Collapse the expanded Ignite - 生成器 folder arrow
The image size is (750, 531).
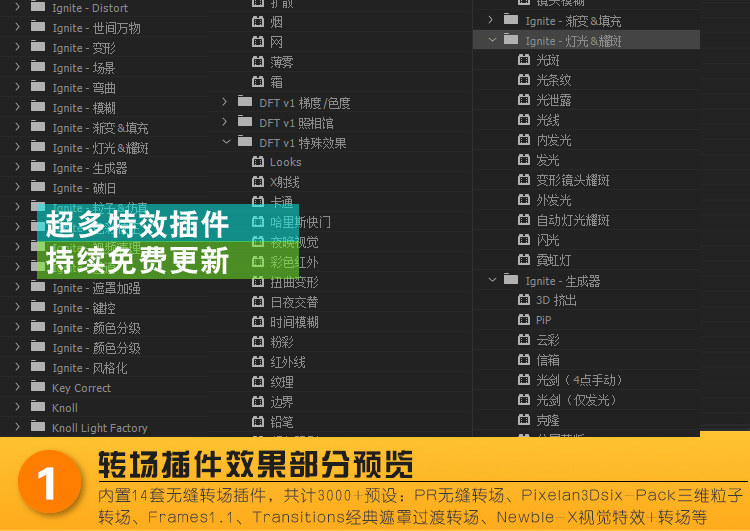tap(492, 280)
